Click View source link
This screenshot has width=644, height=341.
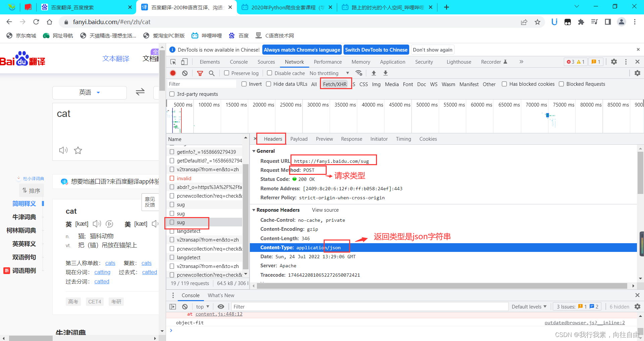click(x=325, y=210)
